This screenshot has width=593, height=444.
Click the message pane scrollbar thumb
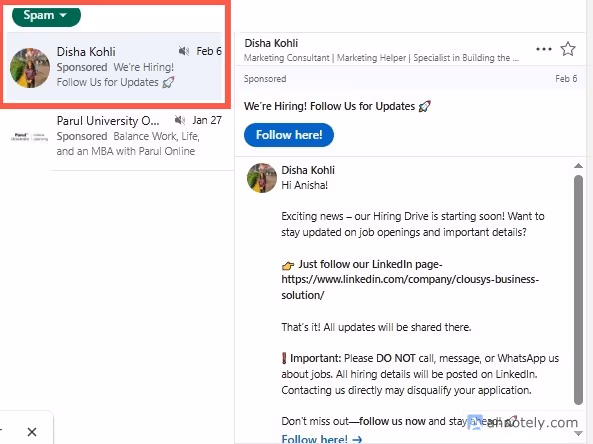tap(578, 290)
